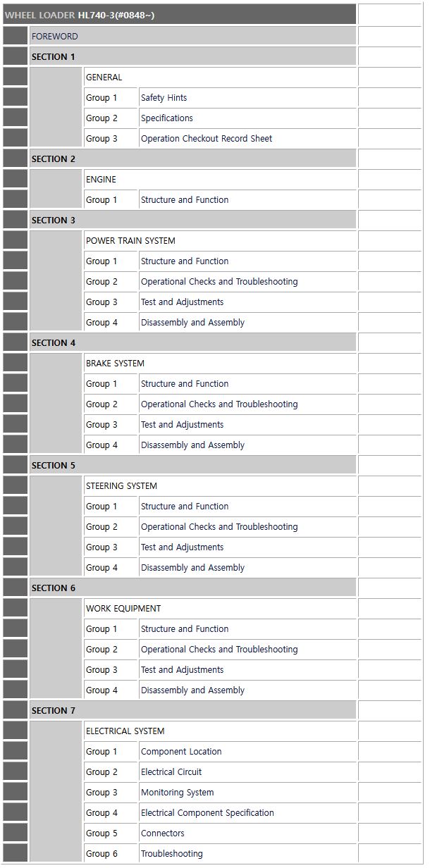This screenshot has width=430, height=868.
Task: Click the dark square beside Safety Hints
Action: [15, 97]
